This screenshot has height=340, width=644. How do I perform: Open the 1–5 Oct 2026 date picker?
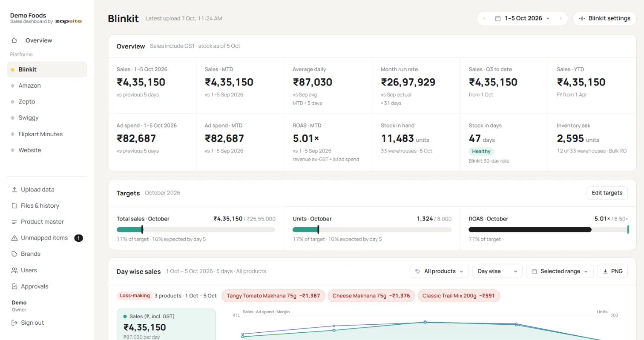coord(523,19)
